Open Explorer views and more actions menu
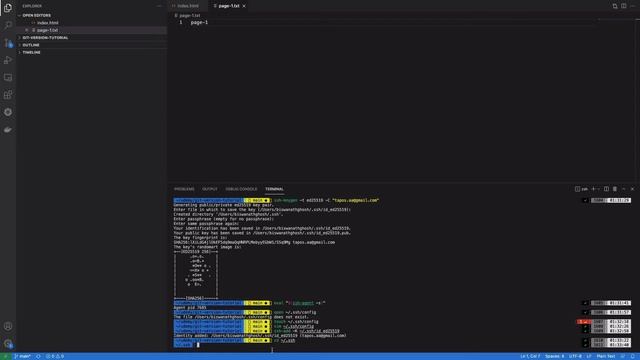640x360 pixels. click(x=159, y=6)
